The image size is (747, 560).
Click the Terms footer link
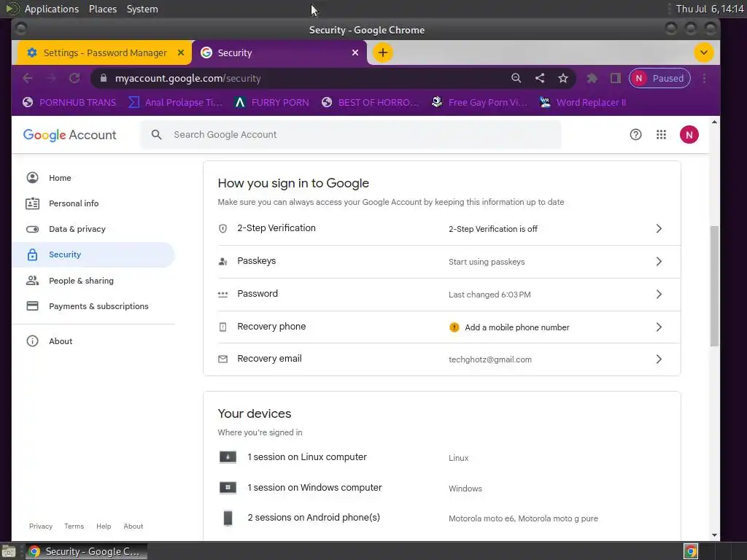click(74, 526)
